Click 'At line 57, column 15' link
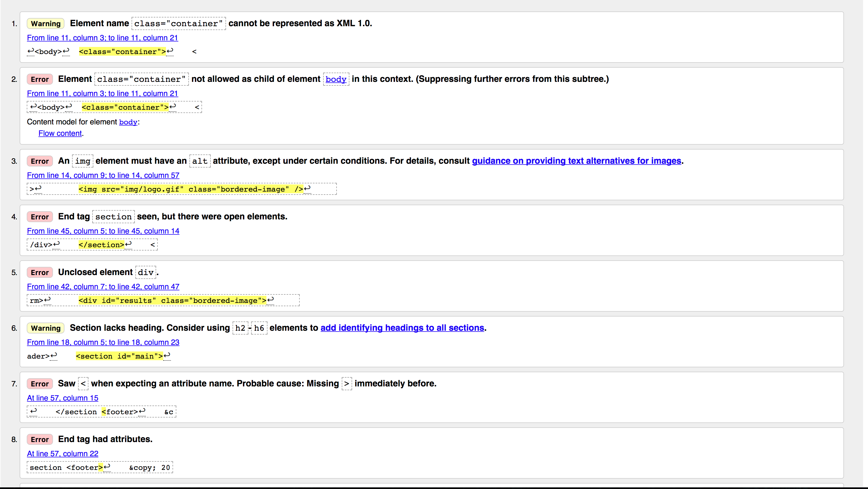868x489 pixels. click(62, 398)
